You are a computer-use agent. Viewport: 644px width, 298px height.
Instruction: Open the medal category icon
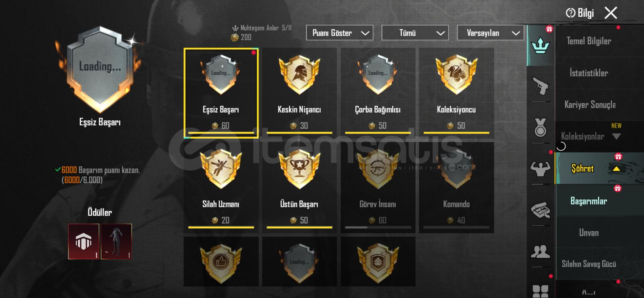540,127
